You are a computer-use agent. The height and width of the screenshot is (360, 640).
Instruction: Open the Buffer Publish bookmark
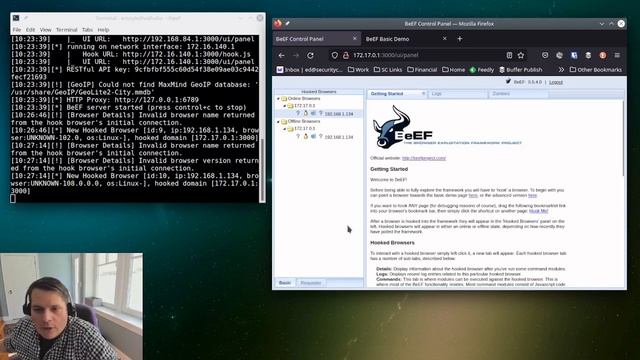tap(521, 70)
